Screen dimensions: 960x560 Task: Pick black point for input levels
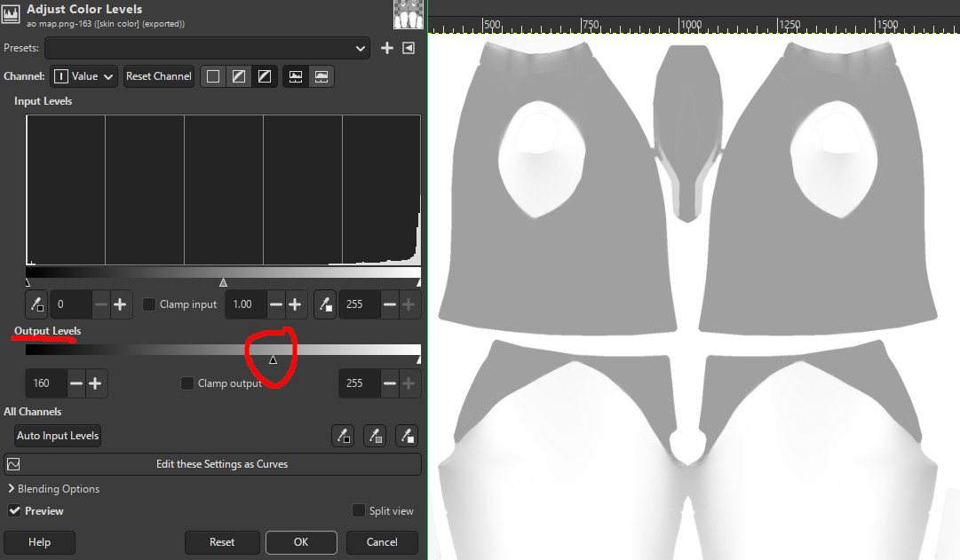36,304
